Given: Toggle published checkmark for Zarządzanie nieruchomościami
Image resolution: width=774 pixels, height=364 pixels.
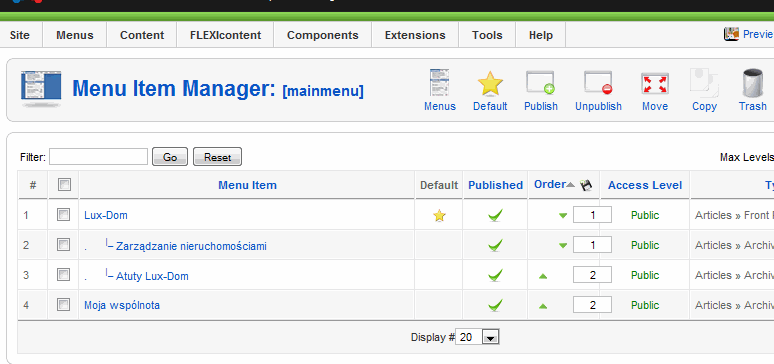Looking at the screenshot, I should pos(495,245).
